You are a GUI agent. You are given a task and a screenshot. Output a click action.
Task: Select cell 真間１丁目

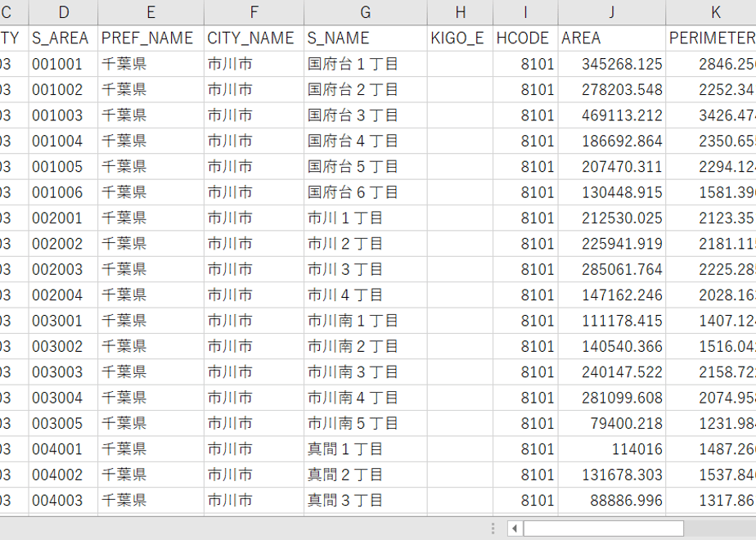[x=366, y=449]
